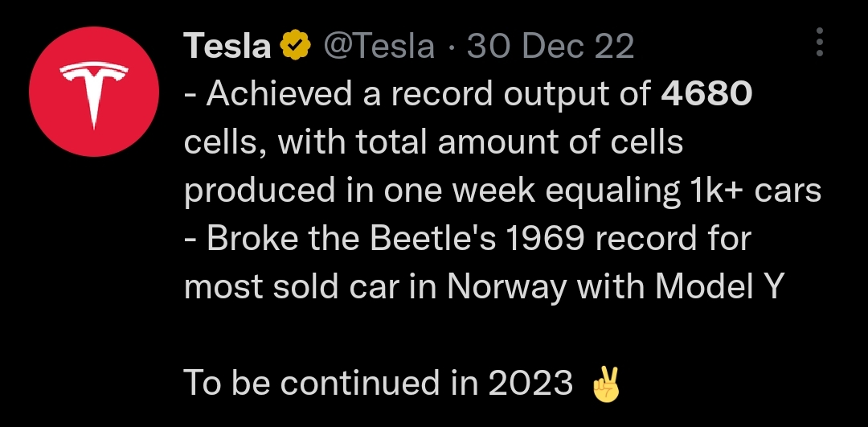Click the gold verified badge
Viewport: 868px width, 427px height.
pyautogui.click(x=296, y=47)
